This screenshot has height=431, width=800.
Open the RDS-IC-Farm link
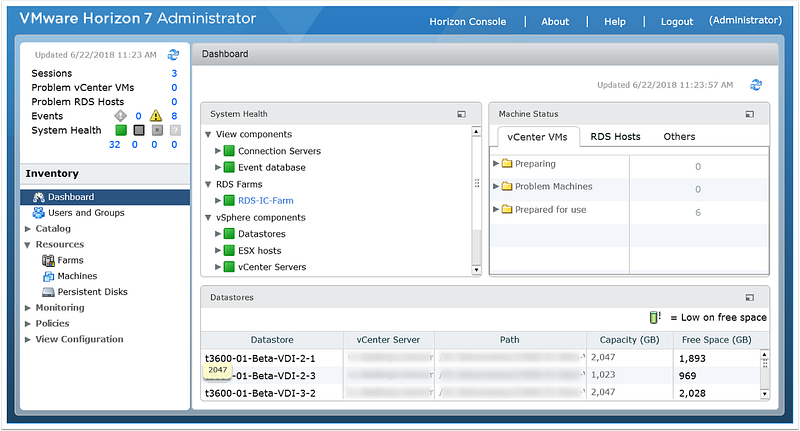266,200
